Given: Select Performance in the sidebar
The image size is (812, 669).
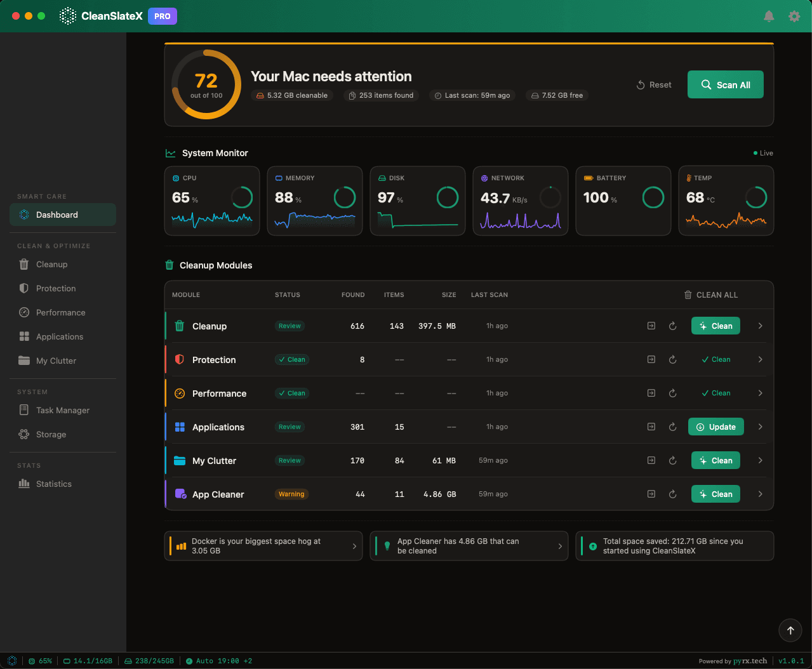Looking at the screenshot, I should [x=63, y=312].
